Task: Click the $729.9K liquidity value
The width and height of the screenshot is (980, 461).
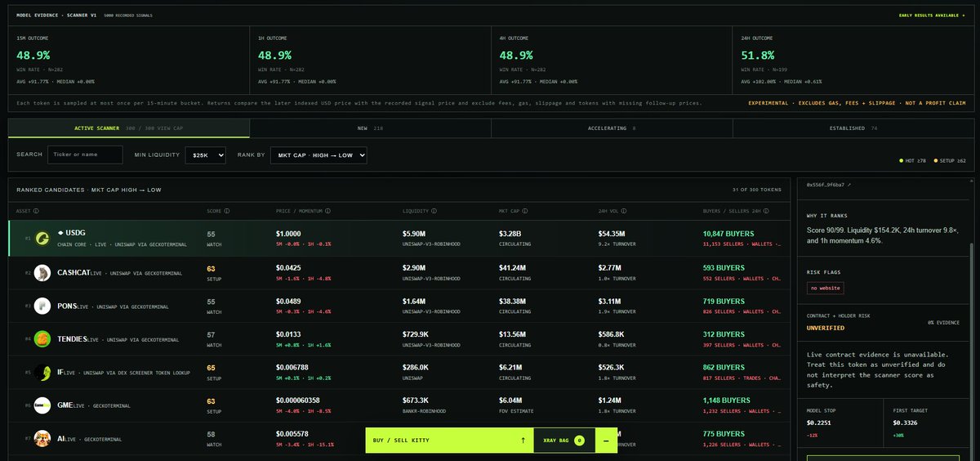Action: [x=416, y=334]
